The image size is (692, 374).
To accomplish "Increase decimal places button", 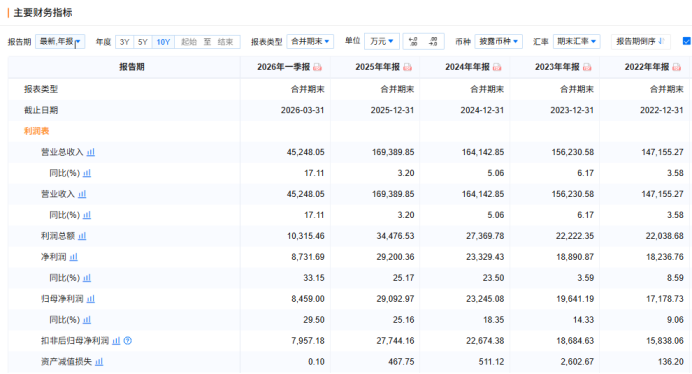I will pos(414,42).
